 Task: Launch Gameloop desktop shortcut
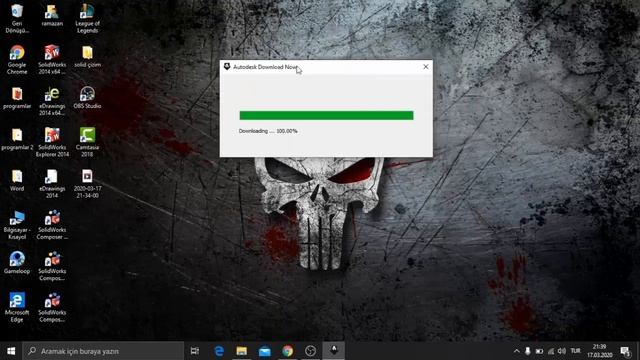coord(17,263)
